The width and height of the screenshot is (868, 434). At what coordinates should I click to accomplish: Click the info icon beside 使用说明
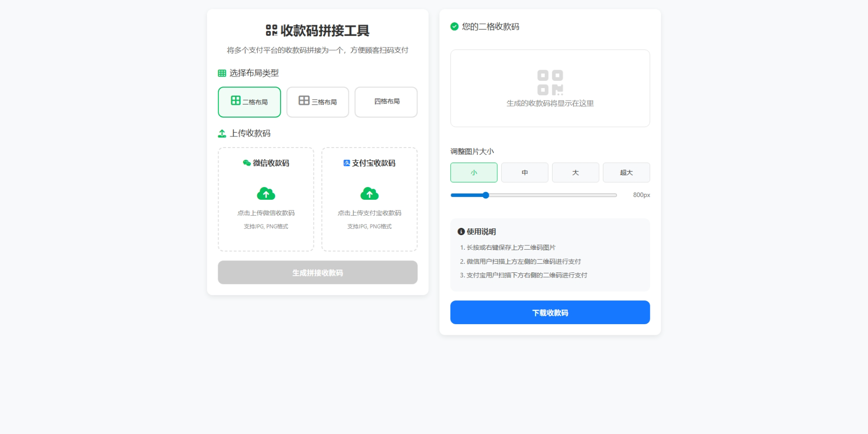pyautogui.click(x=461, y=232)
